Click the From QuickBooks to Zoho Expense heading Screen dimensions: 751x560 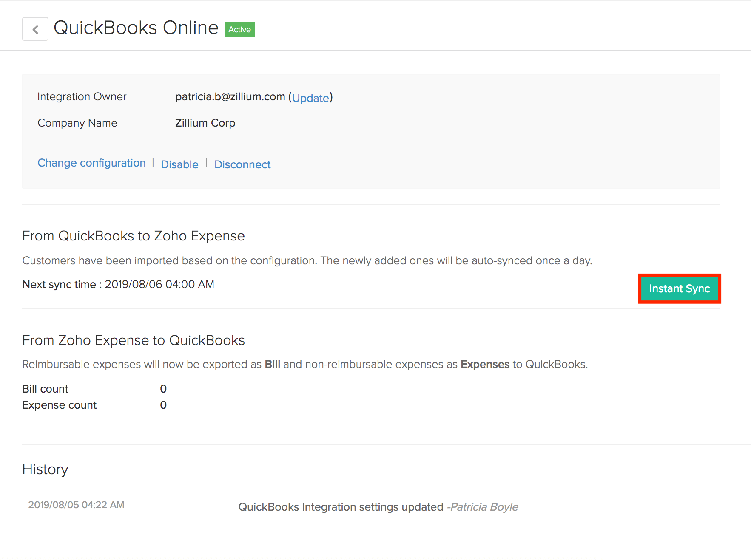134,236
